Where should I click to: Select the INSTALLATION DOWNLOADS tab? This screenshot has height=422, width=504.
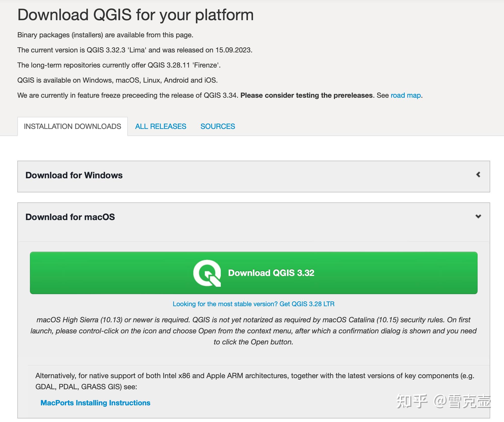(x=72, y=126)
